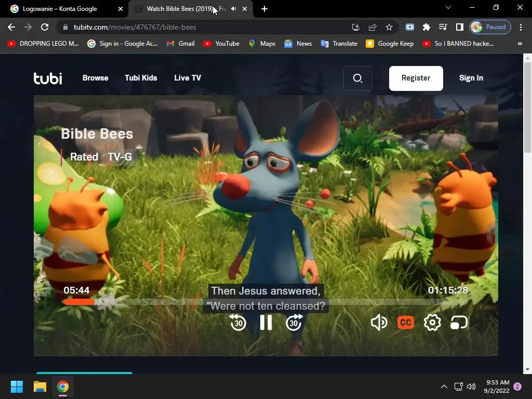
Task: Open the network tray icon
Action: pyautogui.click(x=458, y=387)
